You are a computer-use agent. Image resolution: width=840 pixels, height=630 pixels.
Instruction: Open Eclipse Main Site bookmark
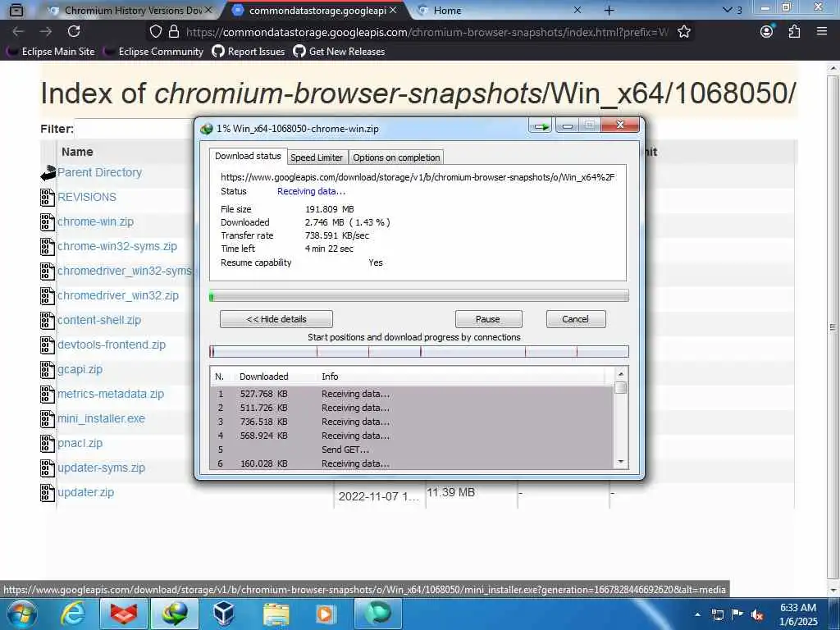click(x=51, y=52)
